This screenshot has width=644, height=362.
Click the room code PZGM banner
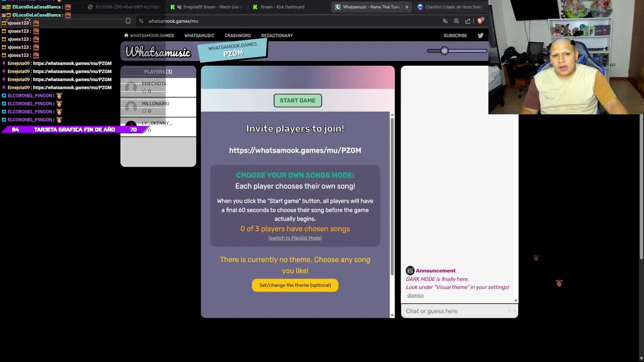click(232, 50)
